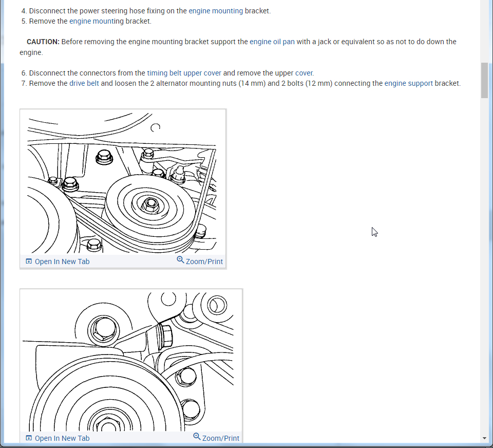Click the 'cover' link in step 6
The height and width of the screenshot is (448, 493).
[x=304, y=73]
